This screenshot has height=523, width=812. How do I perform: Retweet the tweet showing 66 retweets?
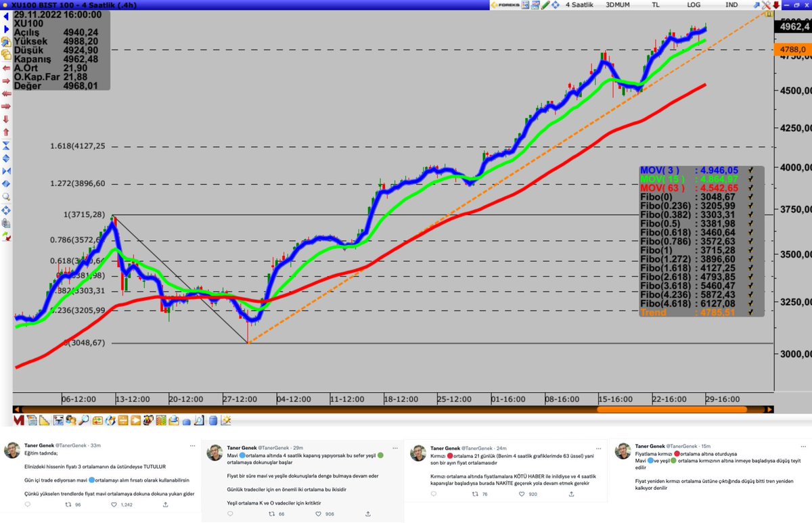[272, 515]
